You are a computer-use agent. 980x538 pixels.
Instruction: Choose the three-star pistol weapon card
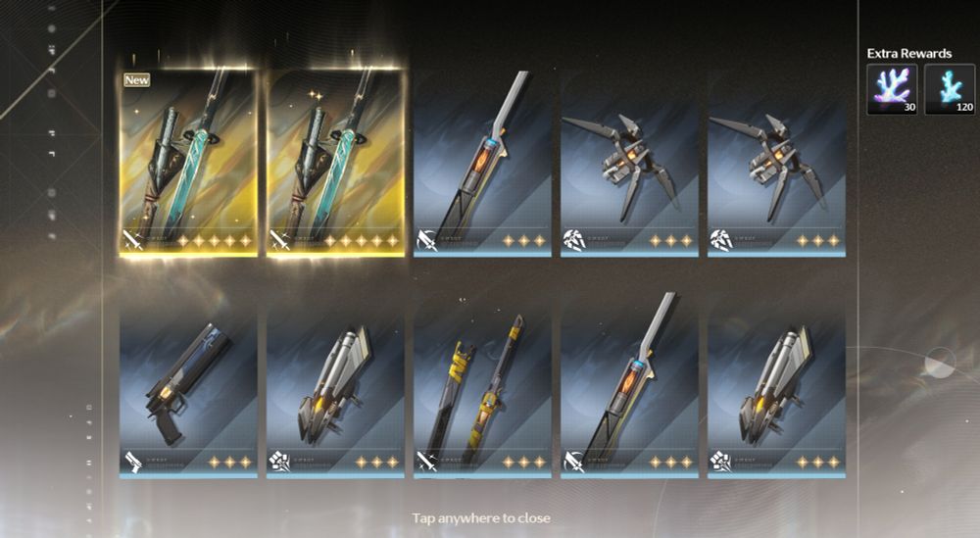(x=188, y=385)
